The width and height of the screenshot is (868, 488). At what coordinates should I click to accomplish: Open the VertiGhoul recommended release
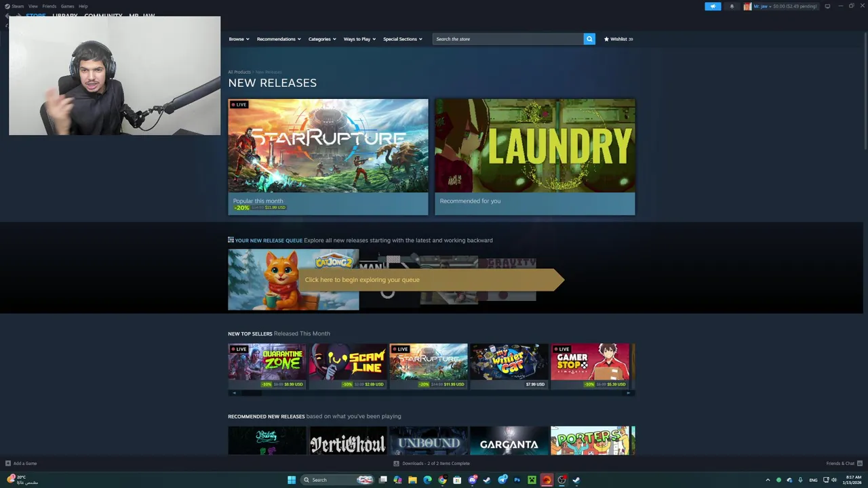pyautogui.click(x=348, y=441)
